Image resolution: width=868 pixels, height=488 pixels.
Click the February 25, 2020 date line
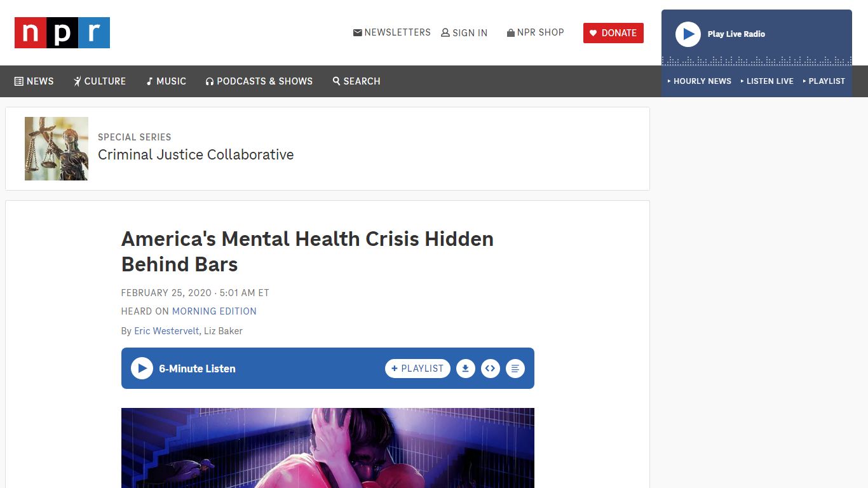195,293
